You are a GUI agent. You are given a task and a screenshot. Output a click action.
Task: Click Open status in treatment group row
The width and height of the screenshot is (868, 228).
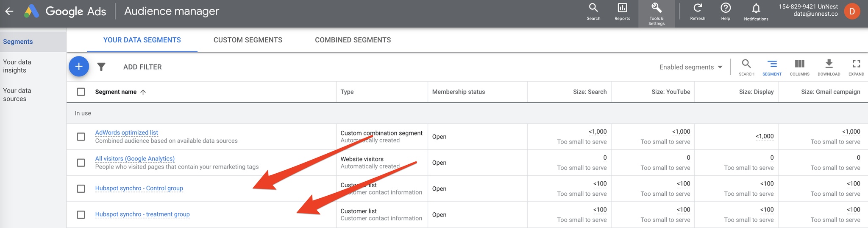point(439,215)
